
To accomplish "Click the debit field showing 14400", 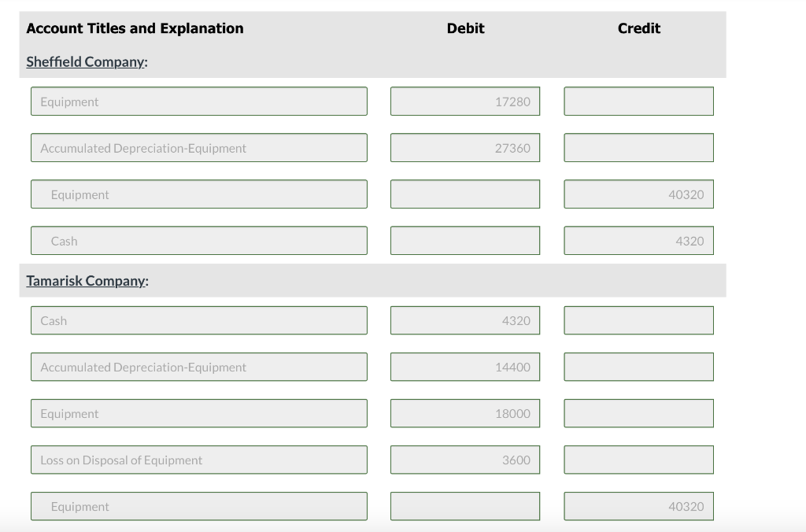I will pyautogui.click(x=465, y=367).
